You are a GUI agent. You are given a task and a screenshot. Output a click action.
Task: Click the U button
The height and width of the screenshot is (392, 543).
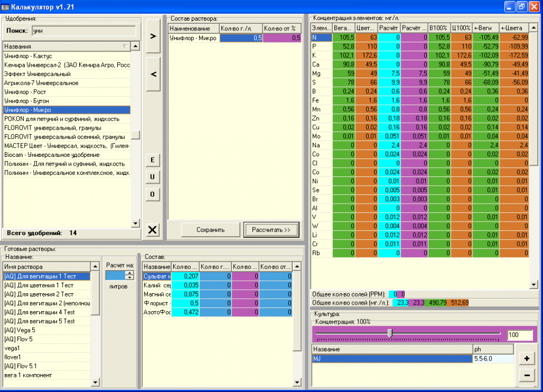coord(153,177)
